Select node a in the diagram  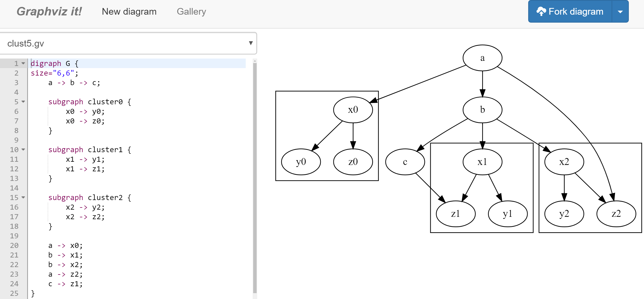pyautogui.click(x=482, y=57)
